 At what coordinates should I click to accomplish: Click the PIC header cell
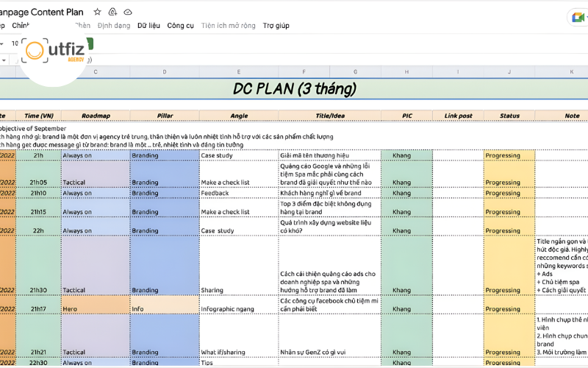point(406,116)
